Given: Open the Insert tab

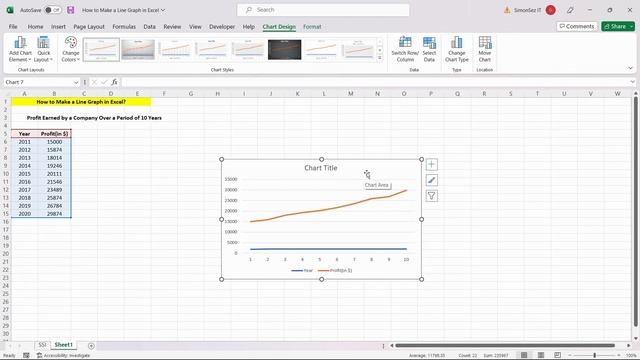Looking at the screenshot, I should [x=58, y=27].
